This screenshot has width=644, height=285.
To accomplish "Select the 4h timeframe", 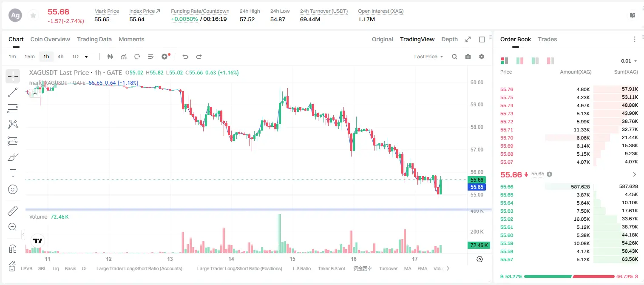I will click(60, 57).
